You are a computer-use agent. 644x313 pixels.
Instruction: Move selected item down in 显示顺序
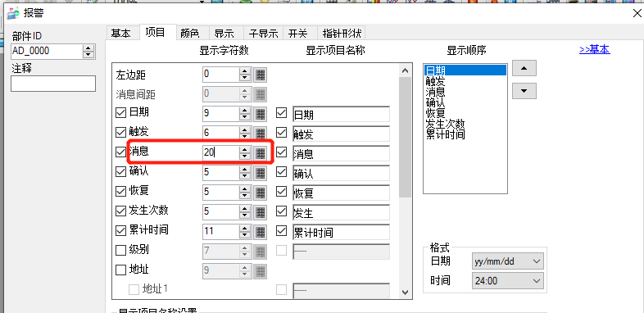point(524,91)
